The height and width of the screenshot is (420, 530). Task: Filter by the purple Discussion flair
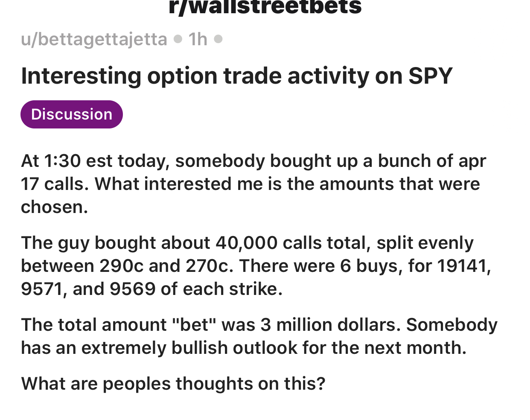tap(72, 114)
